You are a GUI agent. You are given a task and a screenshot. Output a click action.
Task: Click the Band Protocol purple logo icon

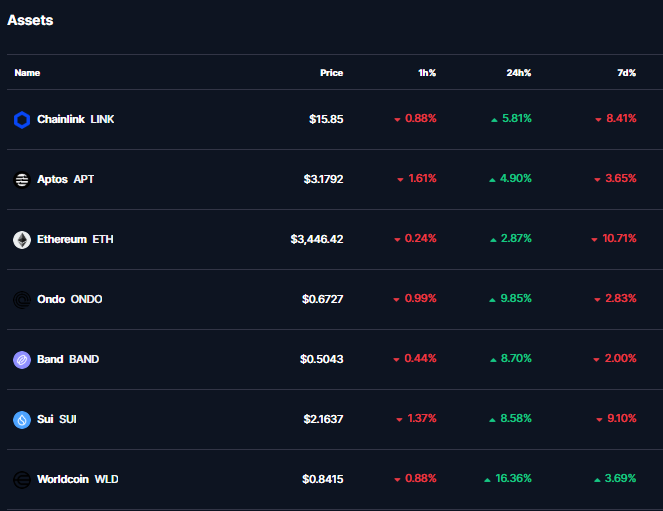coord(22,360)
